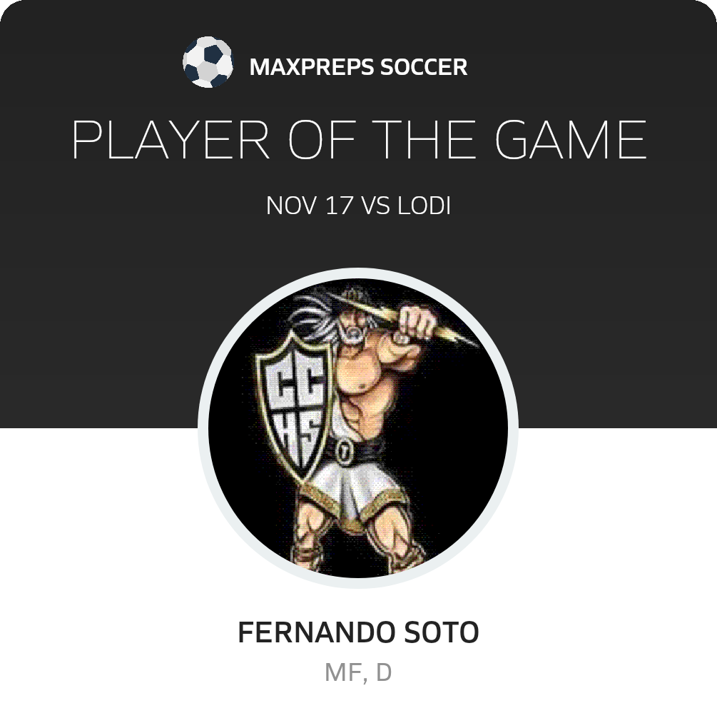Open the circular team mascot photo
This screenshot has height=728, width=717.
(358, 428)
